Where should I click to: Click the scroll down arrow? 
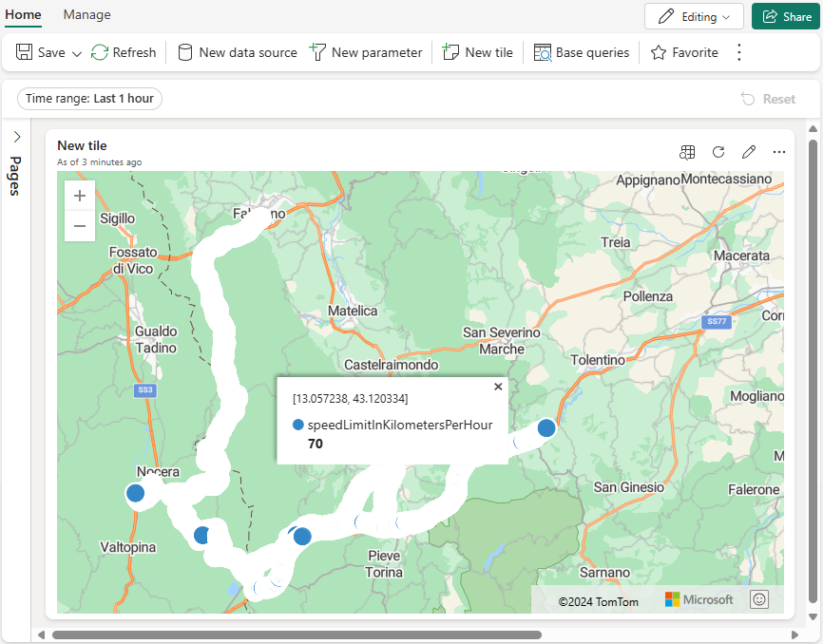(x=813, y=616)
